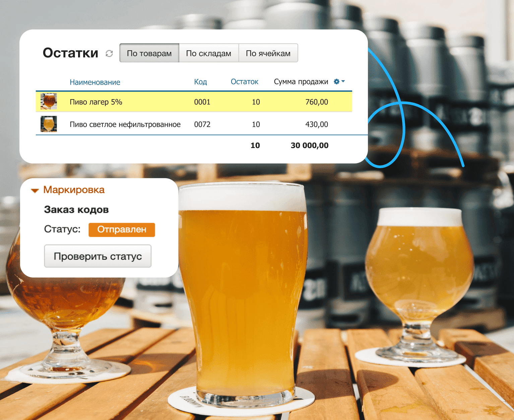Select the Пиво светлое нефильтрованное product name
514x420 pixels.
coord(125,125)
